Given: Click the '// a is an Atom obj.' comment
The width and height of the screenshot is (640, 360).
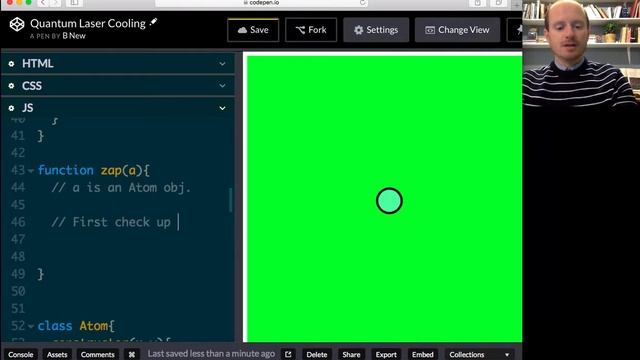Looking at the screenshot, I should click(x=121, y=188).
